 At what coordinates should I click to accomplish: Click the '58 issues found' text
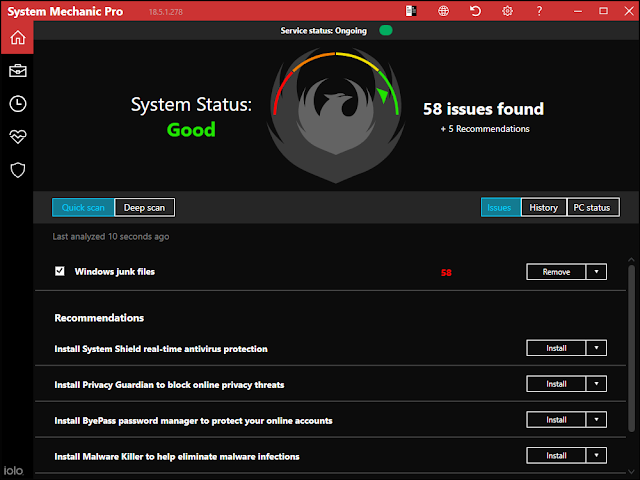pyautogui.click(x=483, y=109)
